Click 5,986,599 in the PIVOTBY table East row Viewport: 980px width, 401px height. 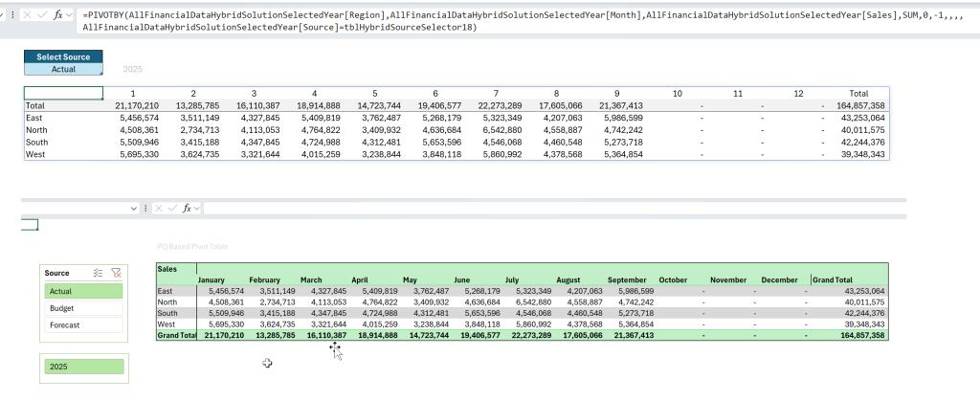click(x=623, y=118)
